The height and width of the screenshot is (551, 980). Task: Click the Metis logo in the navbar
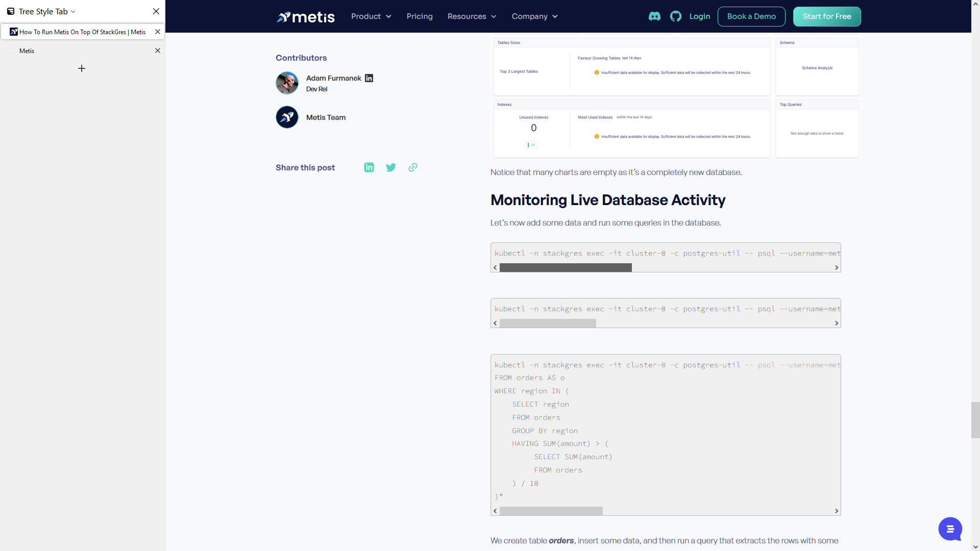[x=305, y=17]
